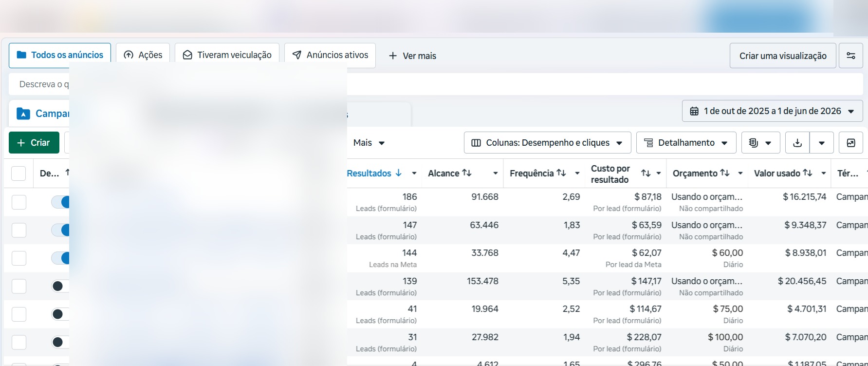This screenshot has width=868, height=366.
Task: Open the Detalhamento dropdown
Action: pos(686,143)
